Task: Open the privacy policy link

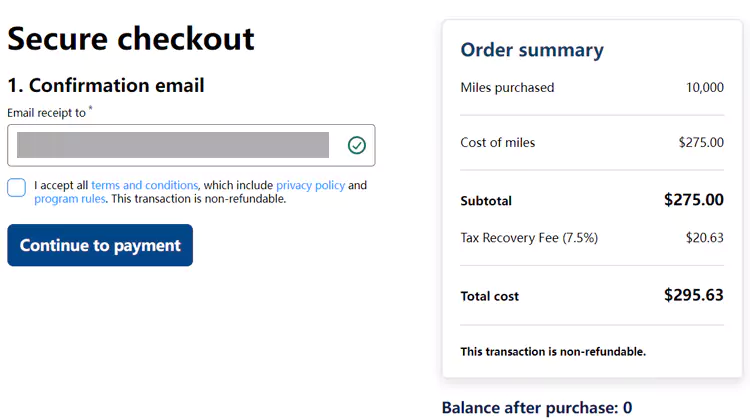Action: (x=310, y=185)
